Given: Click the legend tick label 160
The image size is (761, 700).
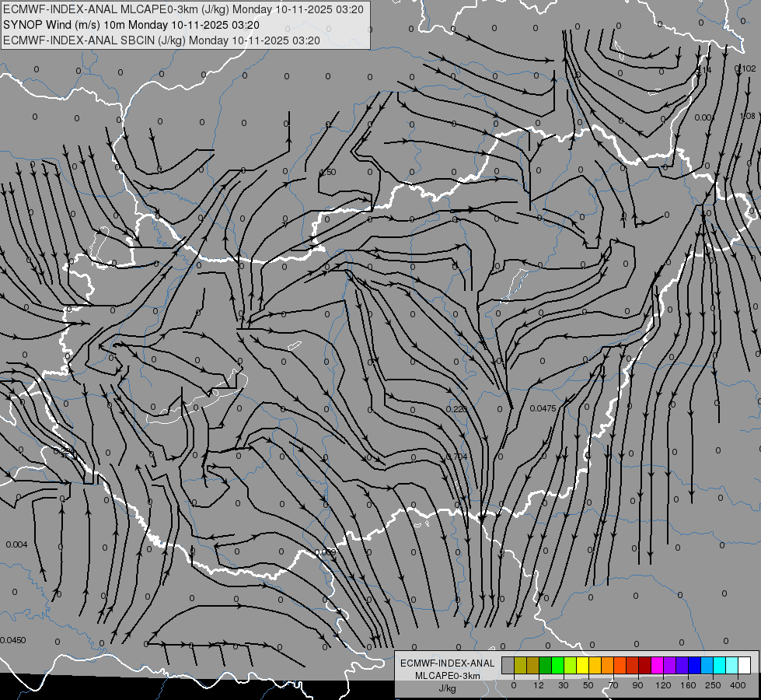Looking at the screenshot, I should tap(688, 685).
